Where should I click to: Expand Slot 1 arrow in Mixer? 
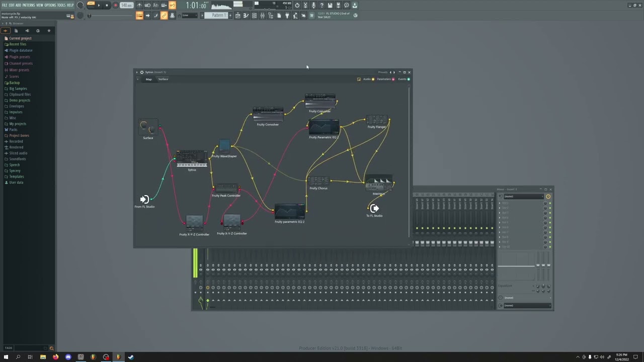500,203
